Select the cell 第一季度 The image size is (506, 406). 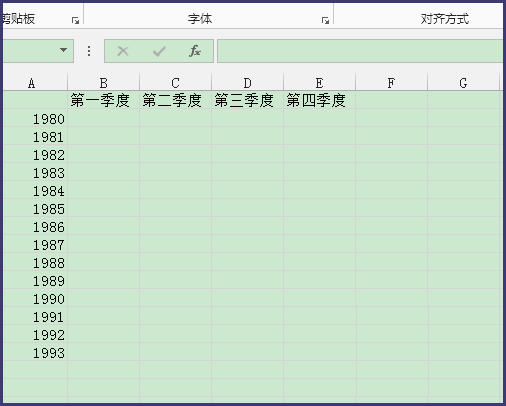[x=103, y=100]
